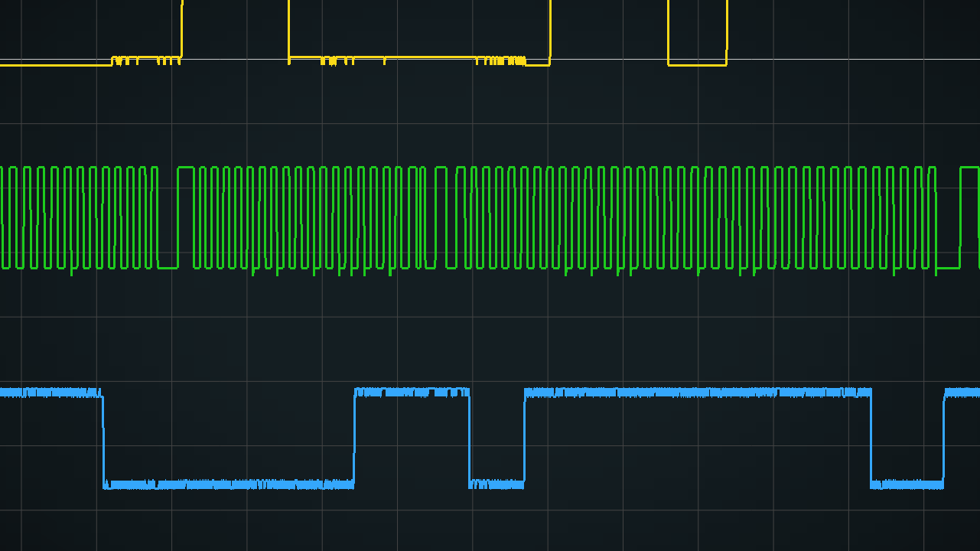Click the second falling edge of blue trace

tap(469, 438)
